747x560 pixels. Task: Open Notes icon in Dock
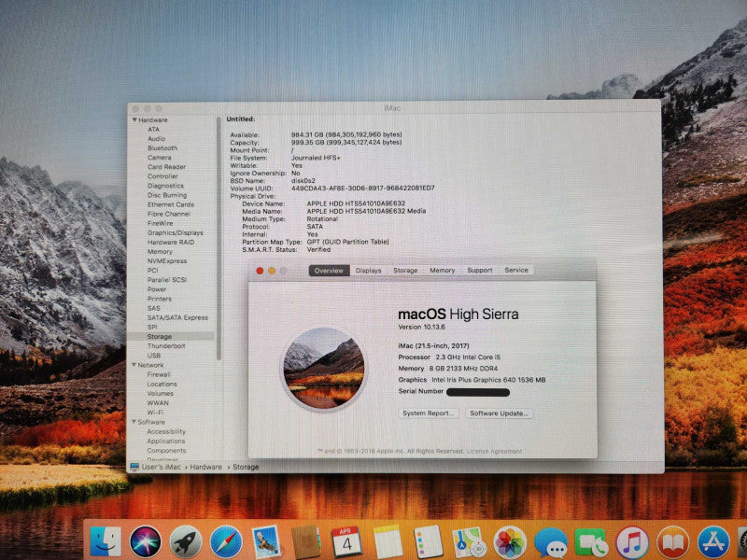[388, 541]
